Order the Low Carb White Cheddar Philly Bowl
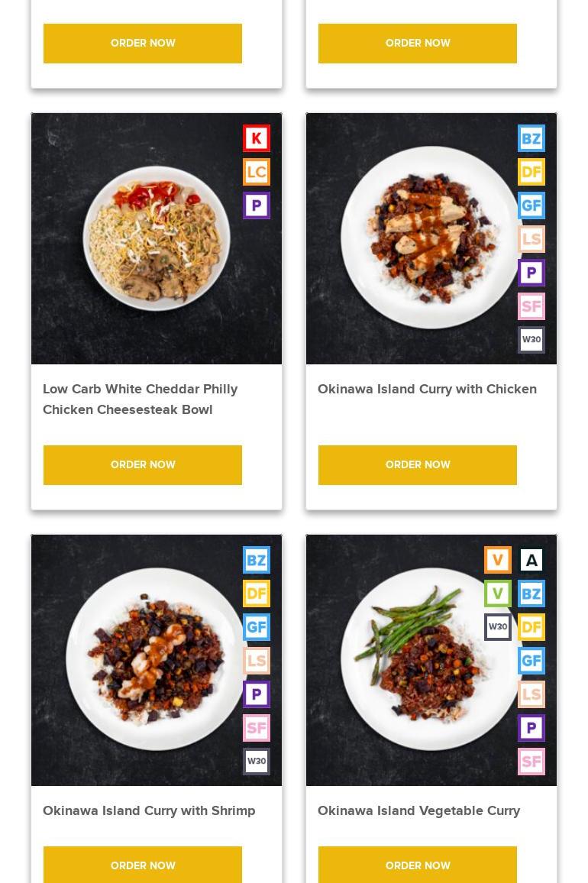Viewport: 588px width, 883px height. pyautogui.click(x=143, y=465)
